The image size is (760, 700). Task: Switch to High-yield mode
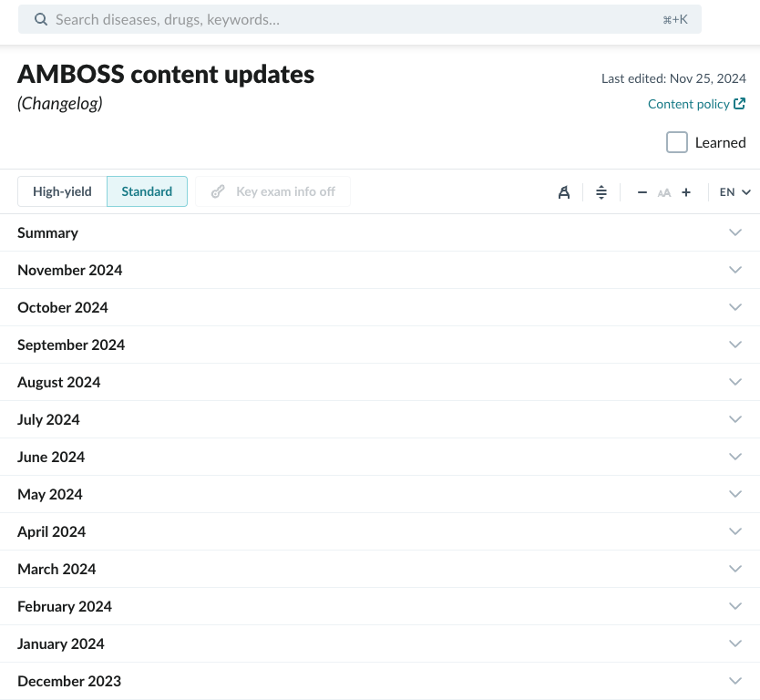tap(62, 191)
